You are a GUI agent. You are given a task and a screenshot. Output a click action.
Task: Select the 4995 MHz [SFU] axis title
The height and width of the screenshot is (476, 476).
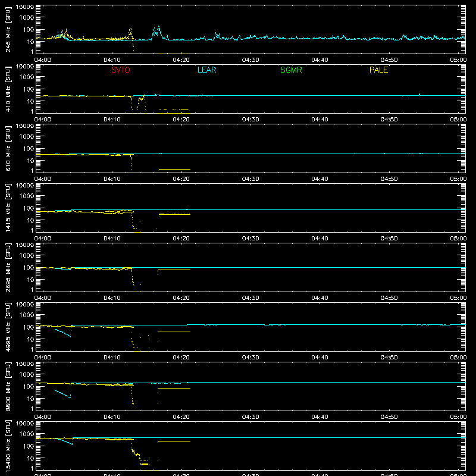click(8, 327)
